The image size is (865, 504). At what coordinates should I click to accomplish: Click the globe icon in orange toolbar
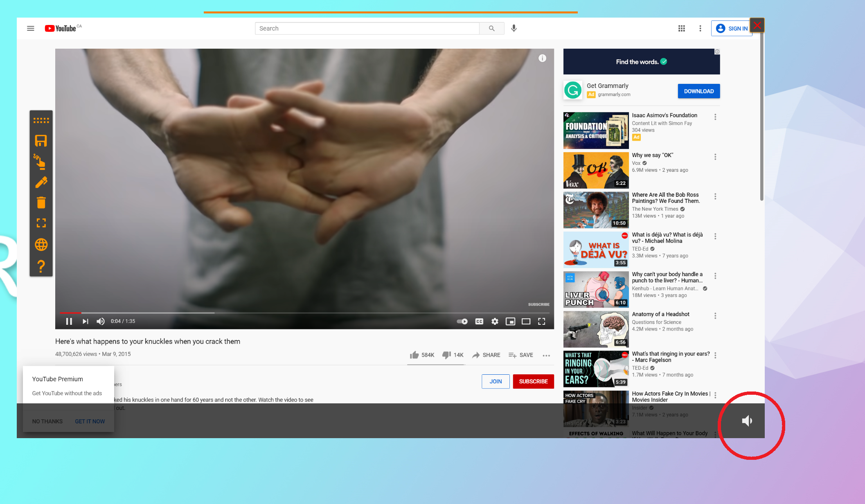coord(41,245)
